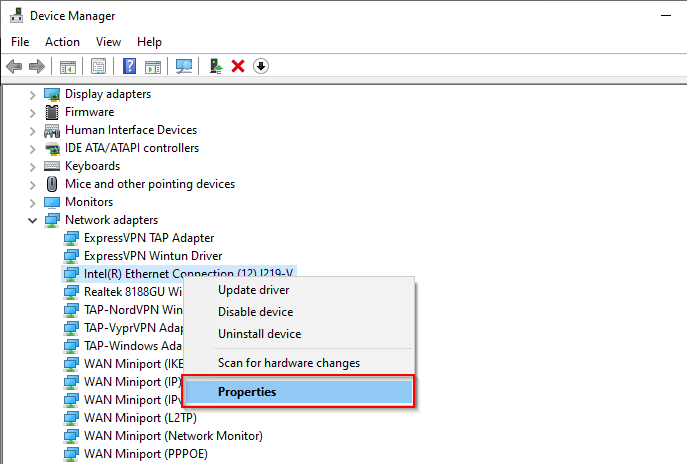Collapse the Network adapters node
The width and height of the screenshot is (687, 464).
pos(33,220)
